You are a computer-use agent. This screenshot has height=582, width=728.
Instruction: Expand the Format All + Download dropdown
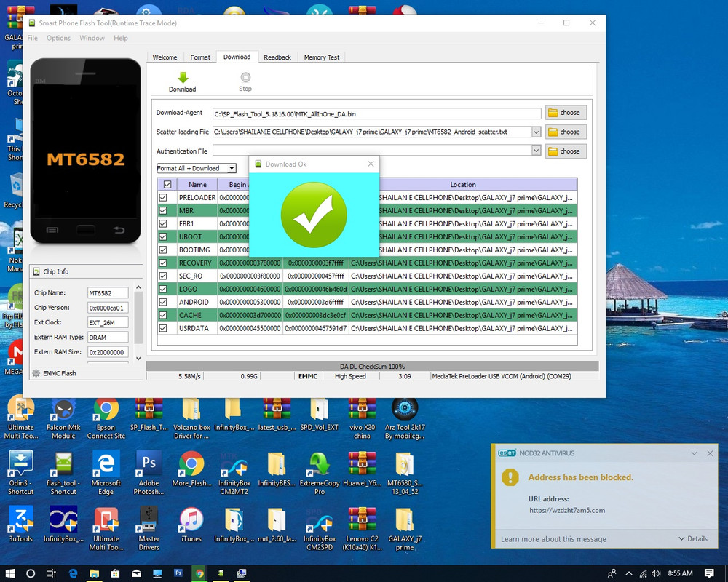point(232,169)
